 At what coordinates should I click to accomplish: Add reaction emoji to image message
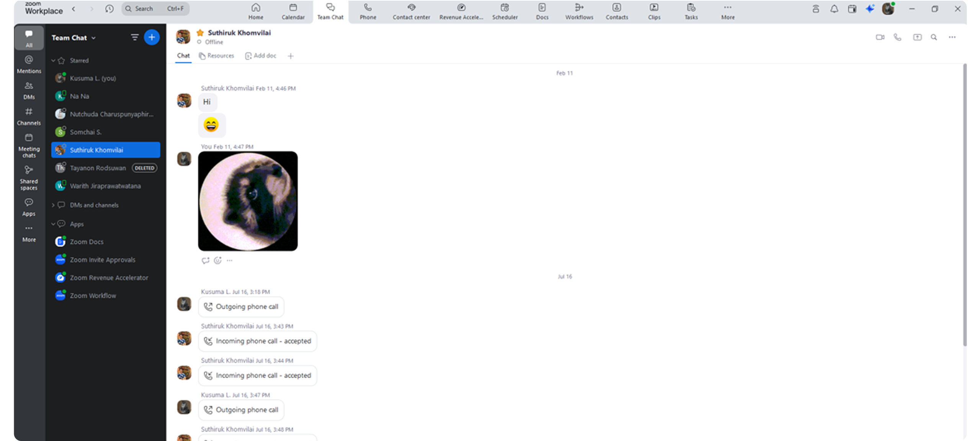217,261
